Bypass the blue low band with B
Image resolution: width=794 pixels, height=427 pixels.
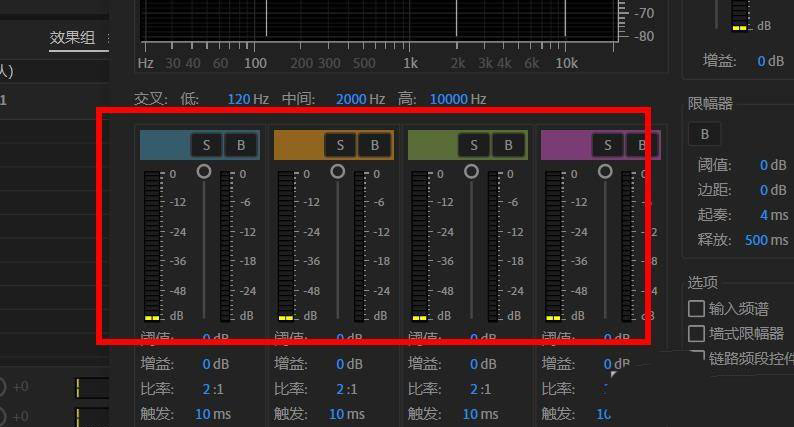click(x=241, y=145)
